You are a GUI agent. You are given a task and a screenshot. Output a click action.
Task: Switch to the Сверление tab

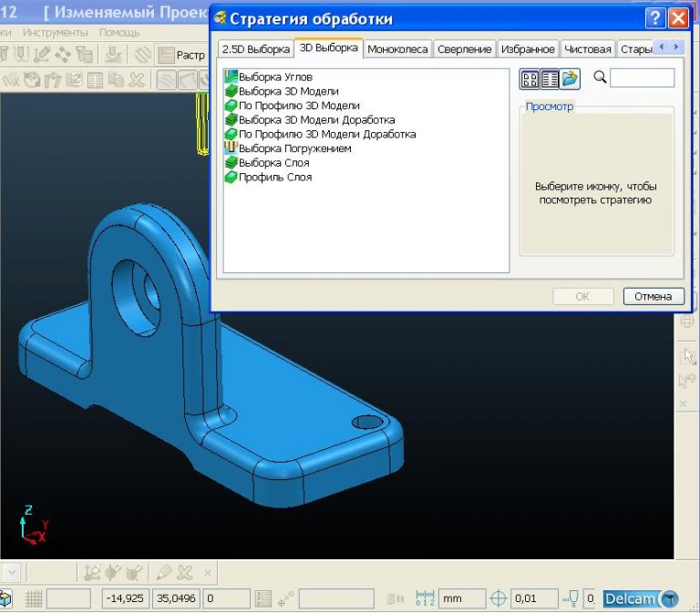[464, 49]
